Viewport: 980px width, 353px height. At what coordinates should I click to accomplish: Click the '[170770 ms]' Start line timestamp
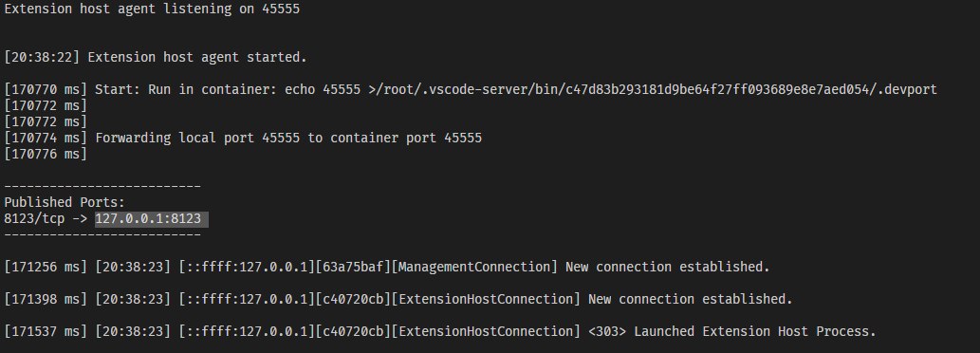coord(46,89)
